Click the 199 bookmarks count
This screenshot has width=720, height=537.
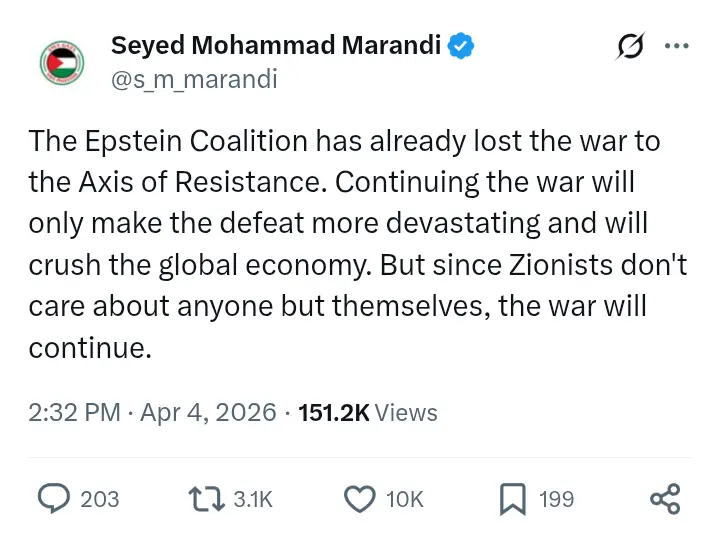click(x=556, y=499)
